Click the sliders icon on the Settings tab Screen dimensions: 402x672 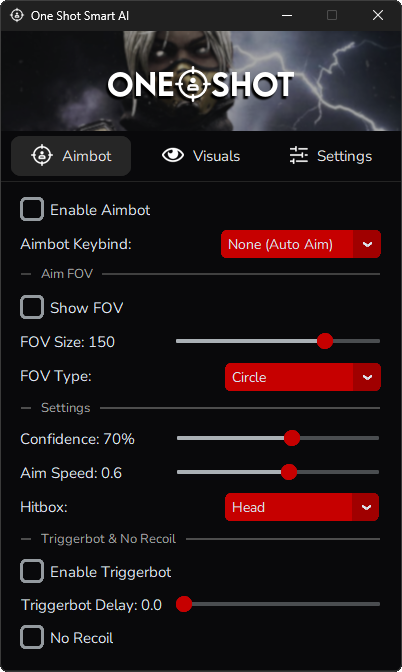point(299,156)
